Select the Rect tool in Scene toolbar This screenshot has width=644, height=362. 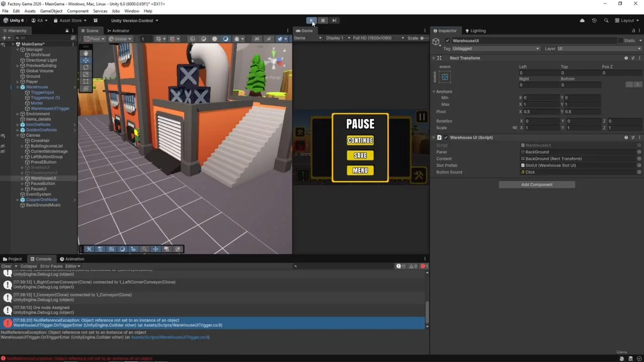[86, 81]
